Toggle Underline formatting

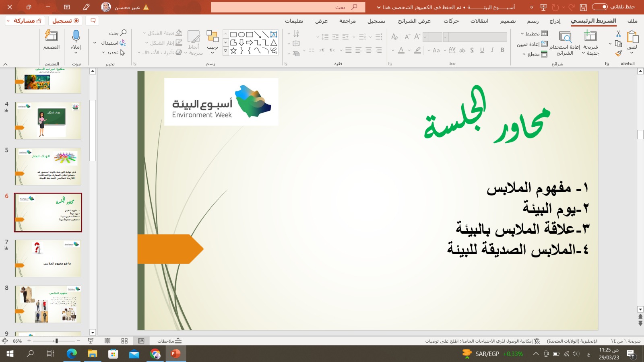tap(482, 50)
